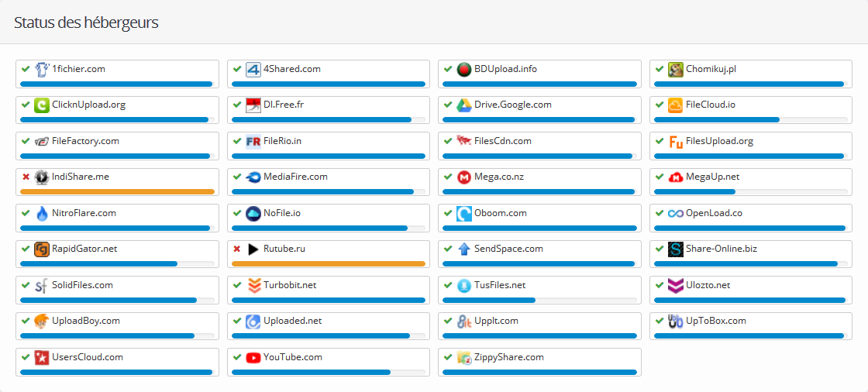Viewport: 868px width, 392px height.
Task: Click the 'Status des hébergeurs' heading
Action: [x=86, y=22]
